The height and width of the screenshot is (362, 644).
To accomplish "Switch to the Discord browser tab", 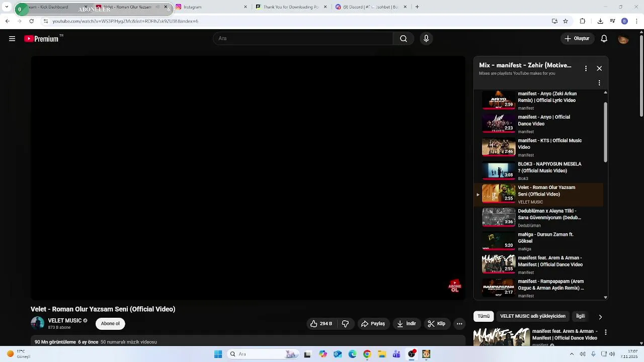I will point(371,7).
